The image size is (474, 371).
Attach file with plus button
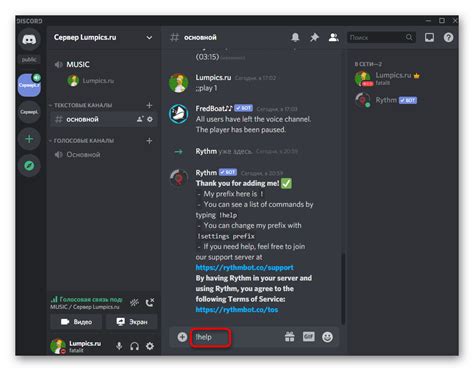coord(182,337)
